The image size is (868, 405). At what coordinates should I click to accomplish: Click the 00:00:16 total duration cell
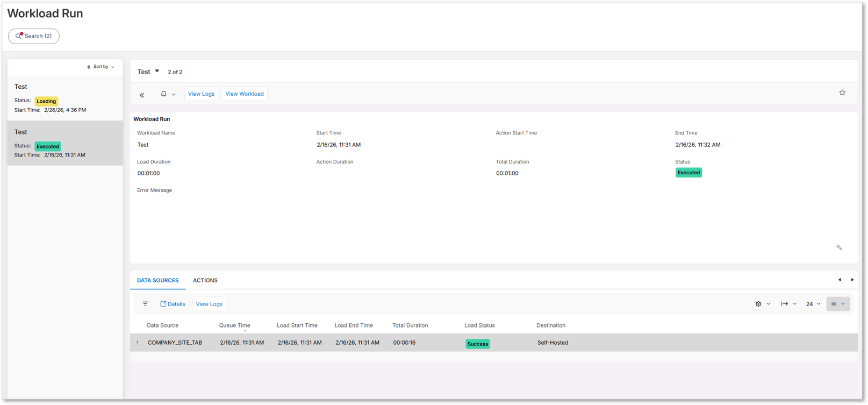[404, 343]
